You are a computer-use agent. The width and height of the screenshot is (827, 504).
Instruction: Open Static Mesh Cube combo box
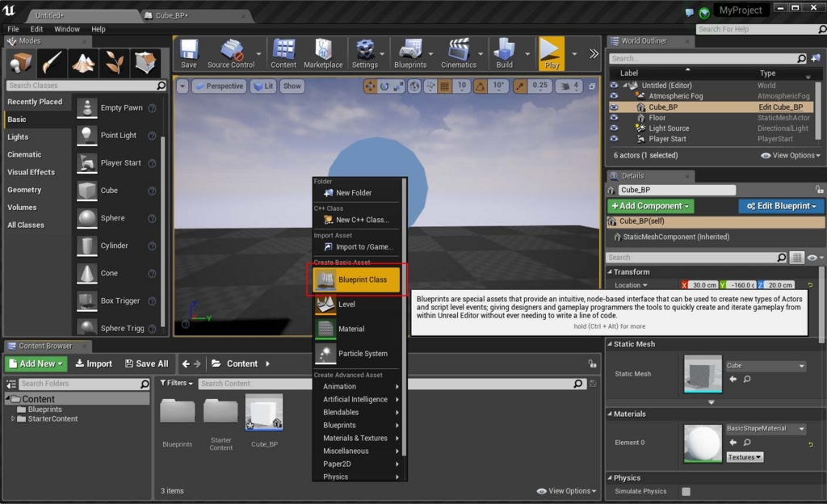[x=766, y=366]
